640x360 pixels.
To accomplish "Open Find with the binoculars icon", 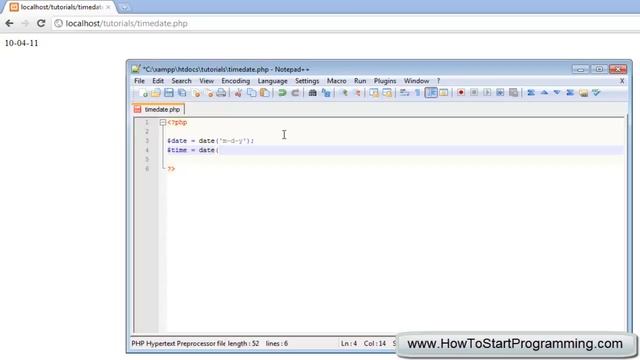I will coord(312,93).
